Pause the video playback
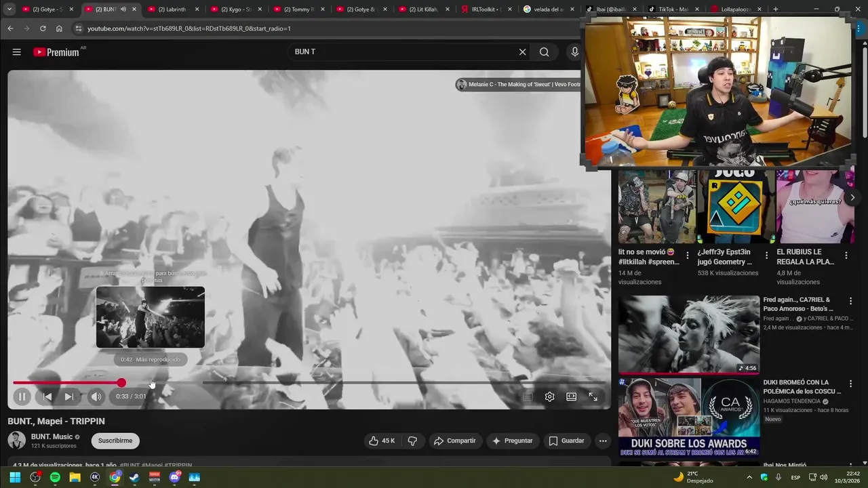868x488 pixels. [x=22, y=396]
